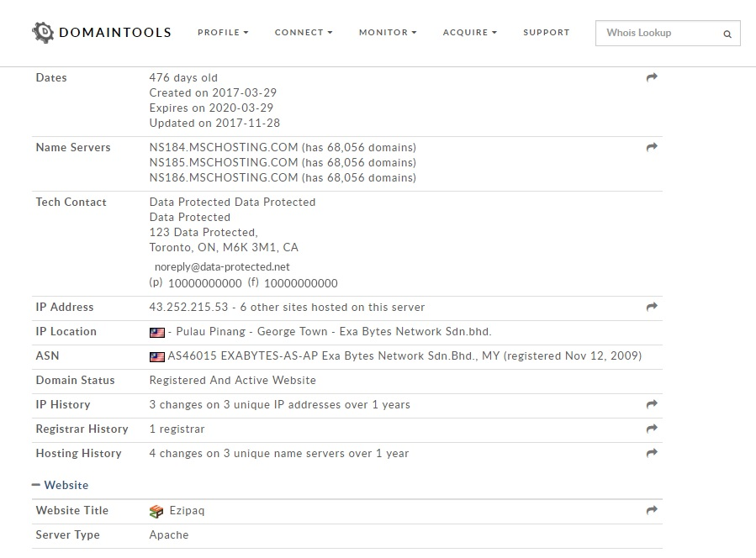Click the 'IP History' row label
Viewport: 756px width, 558px height.
[63, 404]
